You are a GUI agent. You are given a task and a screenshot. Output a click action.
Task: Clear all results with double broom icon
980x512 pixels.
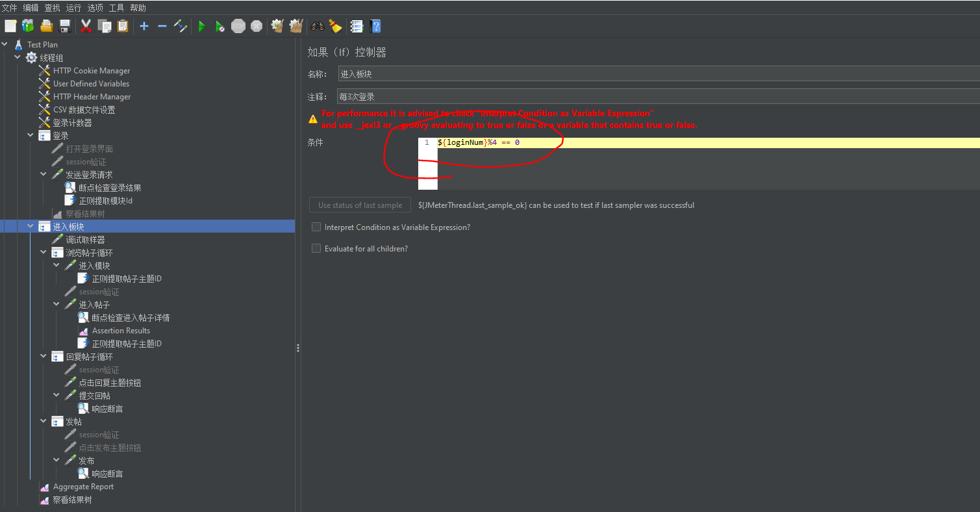click(x=296, y=26)
